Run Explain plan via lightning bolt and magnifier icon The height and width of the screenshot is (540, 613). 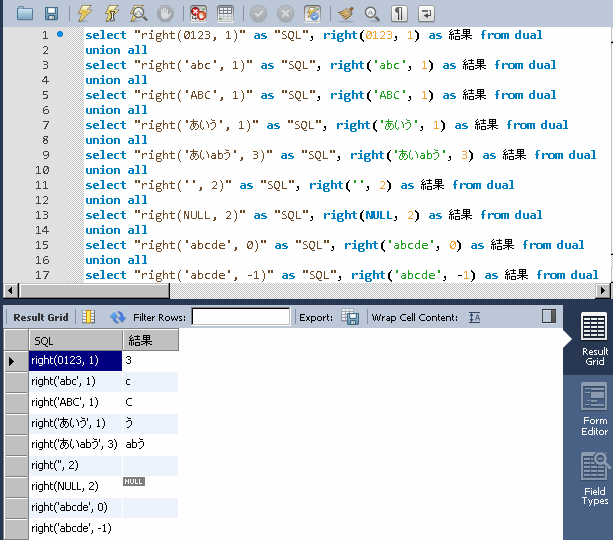click(x=138, y=14)
